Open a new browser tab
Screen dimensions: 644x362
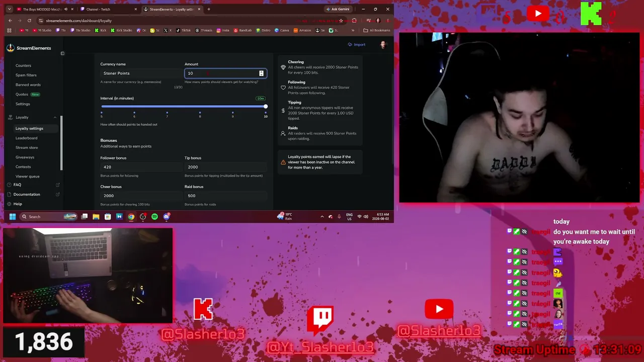[x=209, y=9]
